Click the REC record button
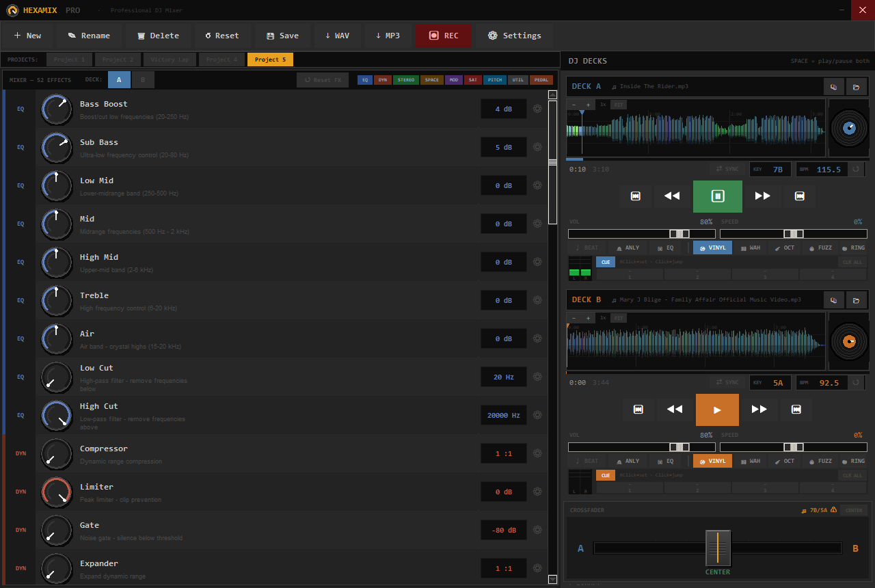Image resolution: width=875 pixels, height=588 pixels. pos(444,36)
